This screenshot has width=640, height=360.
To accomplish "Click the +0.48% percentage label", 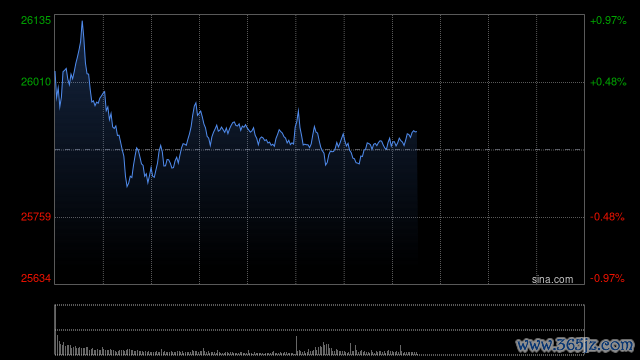I will click(608, 82).
